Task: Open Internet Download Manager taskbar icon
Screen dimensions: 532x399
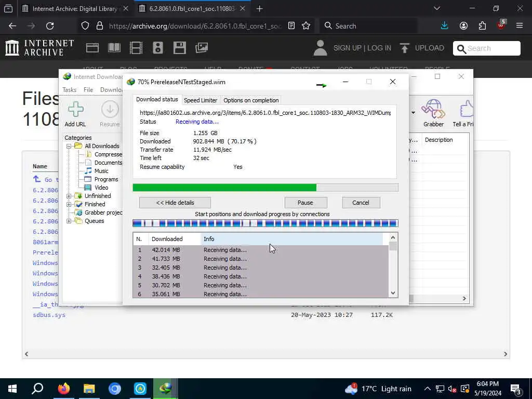Action: point(166,388)
